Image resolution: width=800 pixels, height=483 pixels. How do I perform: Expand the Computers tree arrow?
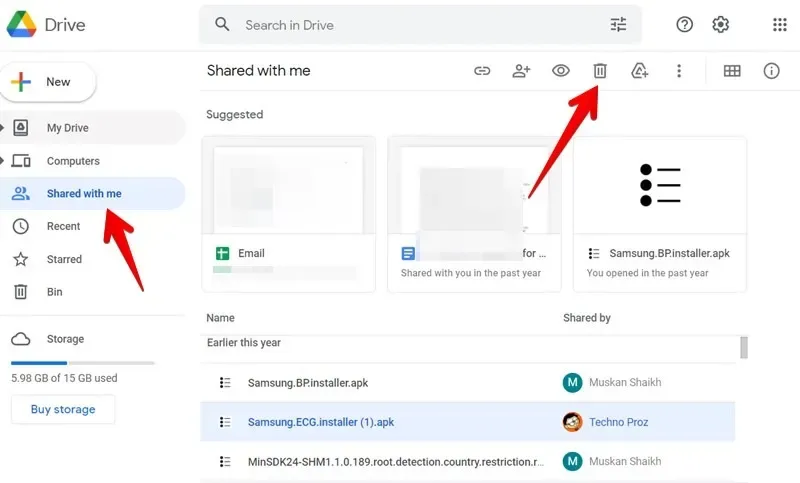[x=2, y=161]
